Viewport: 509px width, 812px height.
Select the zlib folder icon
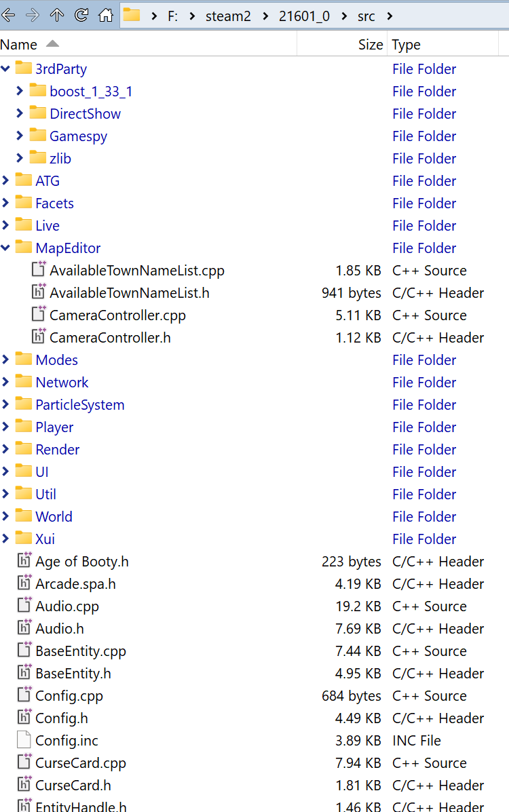(x=38, y=157)
